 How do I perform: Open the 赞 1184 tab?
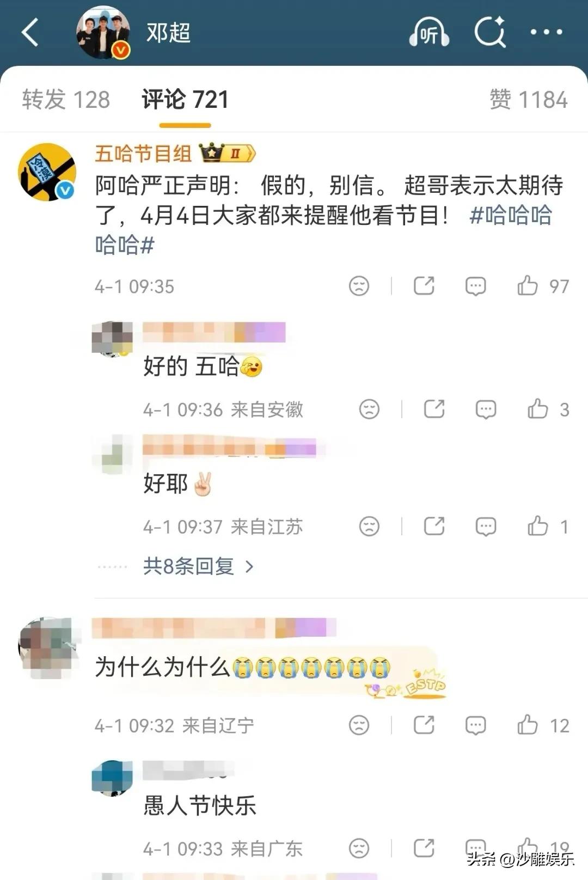(529, 100)
